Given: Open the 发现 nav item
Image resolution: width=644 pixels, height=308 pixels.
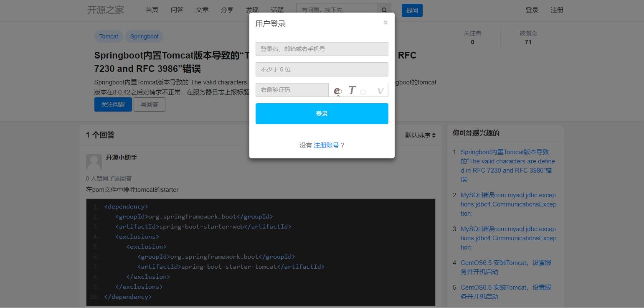Looking at the screenshot, I should (x=252, y=10).
